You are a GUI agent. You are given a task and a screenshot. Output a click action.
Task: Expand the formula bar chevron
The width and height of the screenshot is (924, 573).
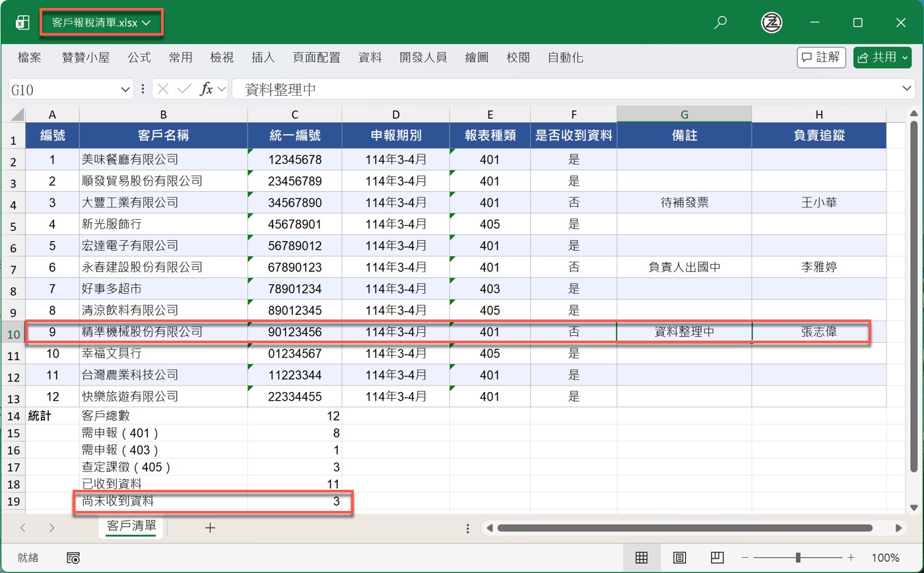coord(907,89)
